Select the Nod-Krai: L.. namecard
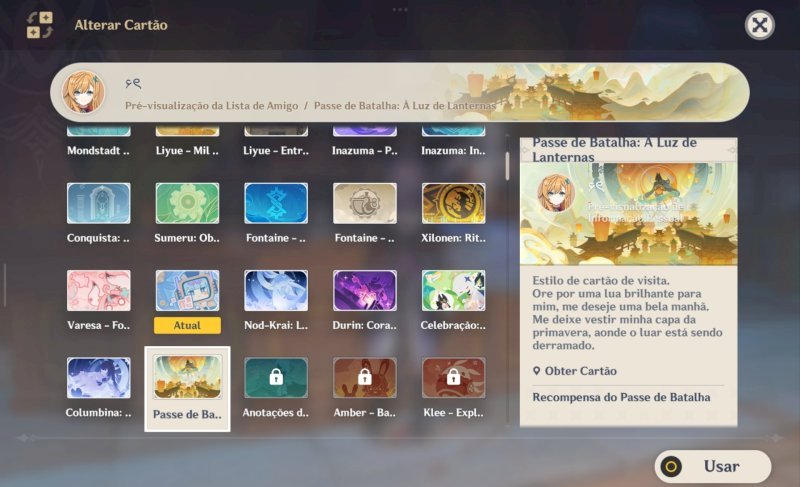 tap(276, 290)
